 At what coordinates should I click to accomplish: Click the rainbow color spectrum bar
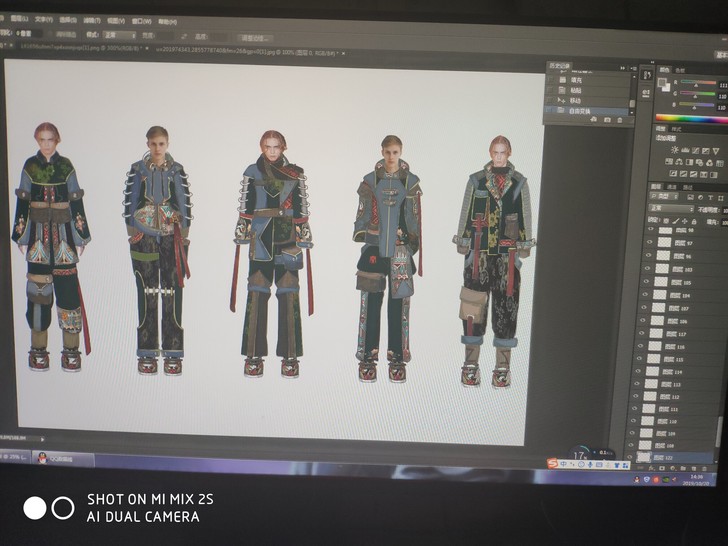[x=691, y=119]
